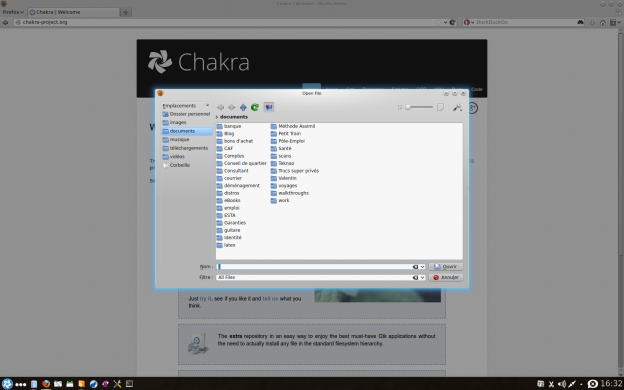This screenshot has width=624, height=390.
Task: Select the emploi folder
Action: point(228,208)
